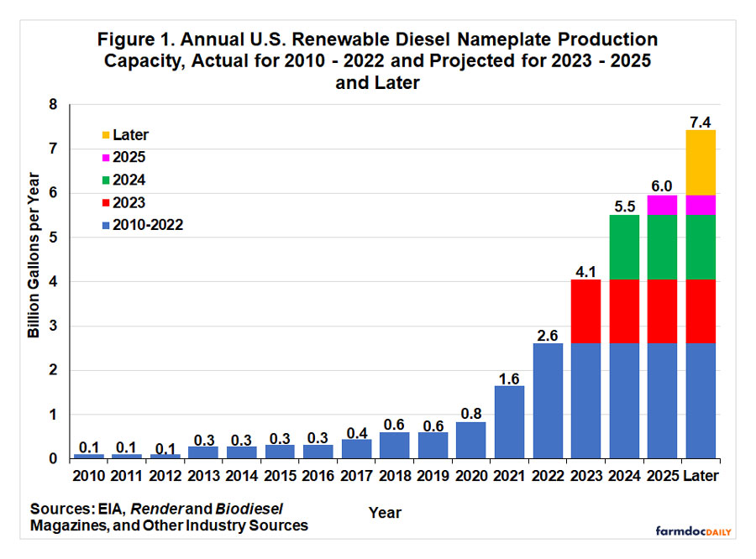Click the magenta segment of 2025 bar

coord(662,206)
